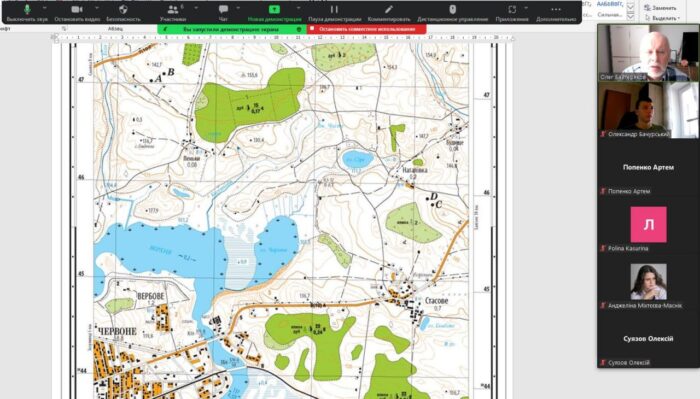Expand audio options arrow beside microphone

click(x=45, y=8)
